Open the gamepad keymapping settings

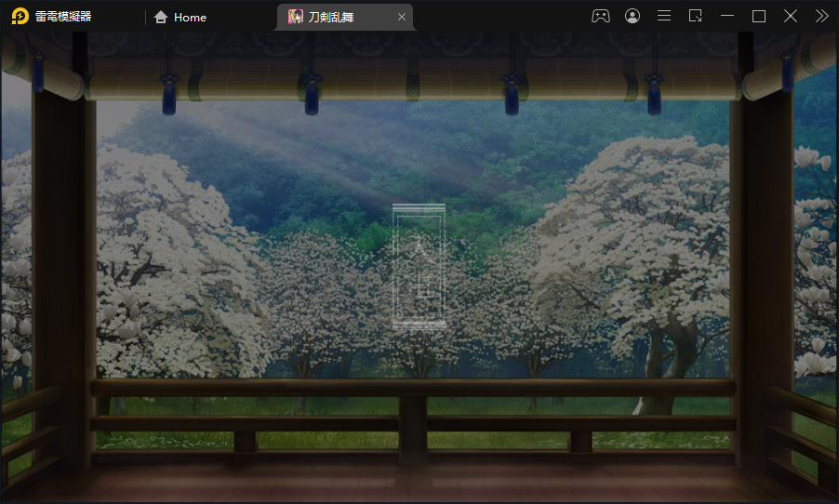click(x=600, y=16)
